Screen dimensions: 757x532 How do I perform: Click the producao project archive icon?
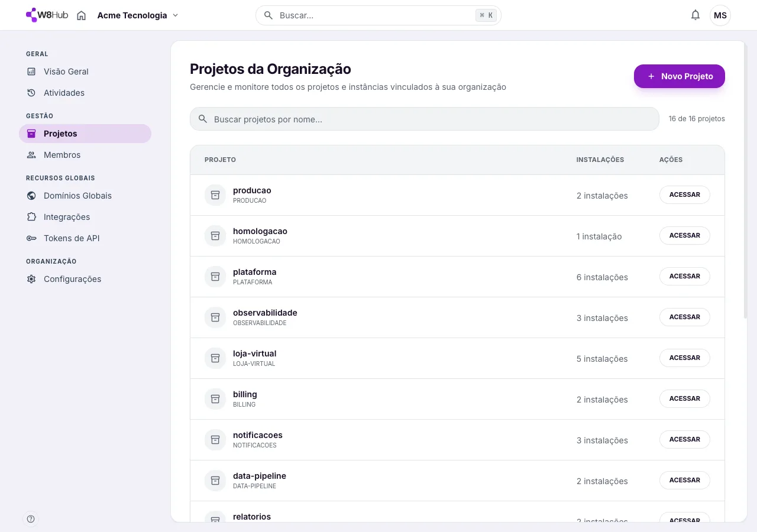coord(215,195)
